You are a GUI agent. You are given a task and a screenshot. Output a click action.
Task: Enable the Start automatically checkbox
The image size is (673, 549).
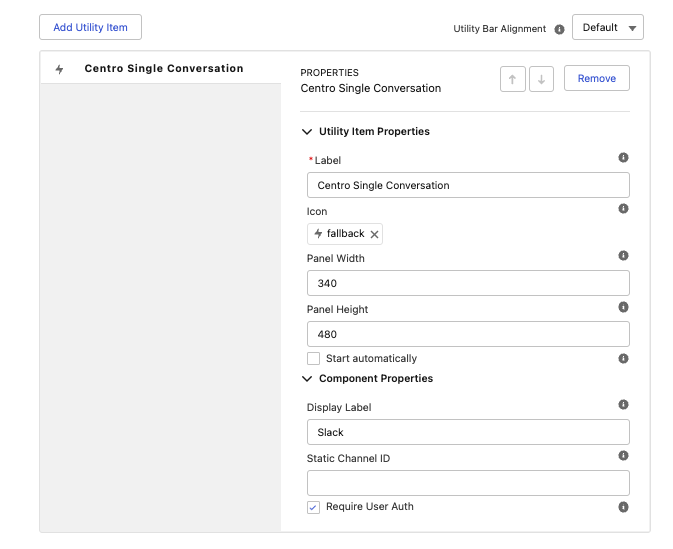[314, 358]
